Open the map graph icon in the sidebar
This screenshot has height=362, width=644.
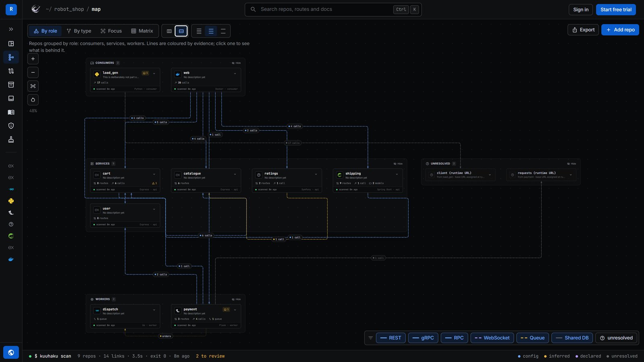pos(11,57)
